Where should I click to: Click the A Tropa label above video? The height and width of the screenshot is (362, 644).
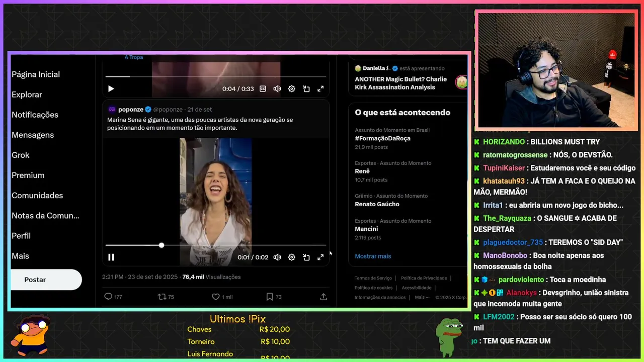click(x=134, y=57)
